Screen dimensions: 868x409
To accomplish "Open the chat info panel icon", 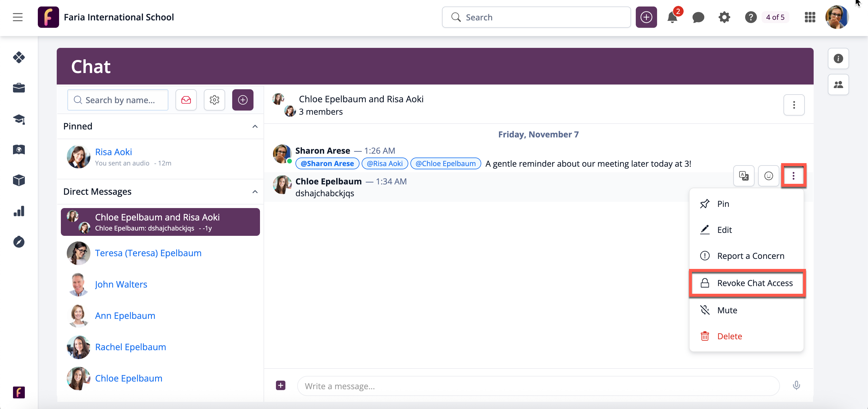I will tap(838, 58).
